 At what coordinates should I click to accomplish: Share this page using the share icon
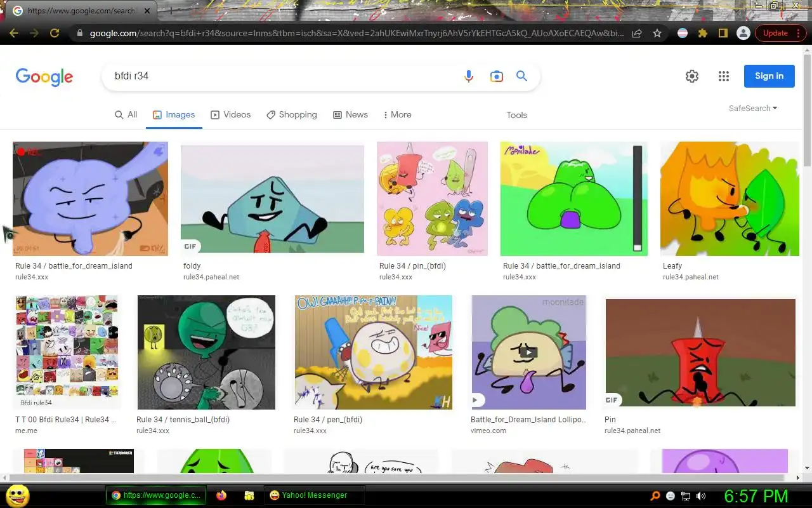point(637,33)
